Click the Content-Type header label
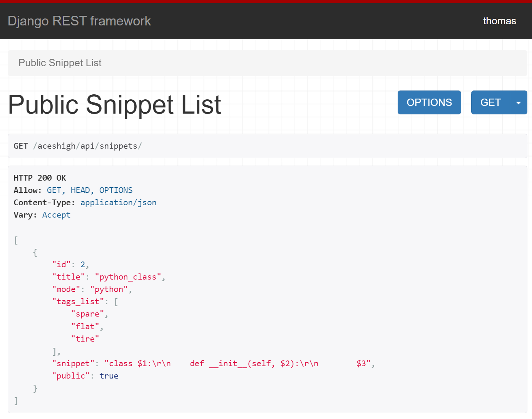This screenshot has height=419, width=532. (x=44, y=203)
